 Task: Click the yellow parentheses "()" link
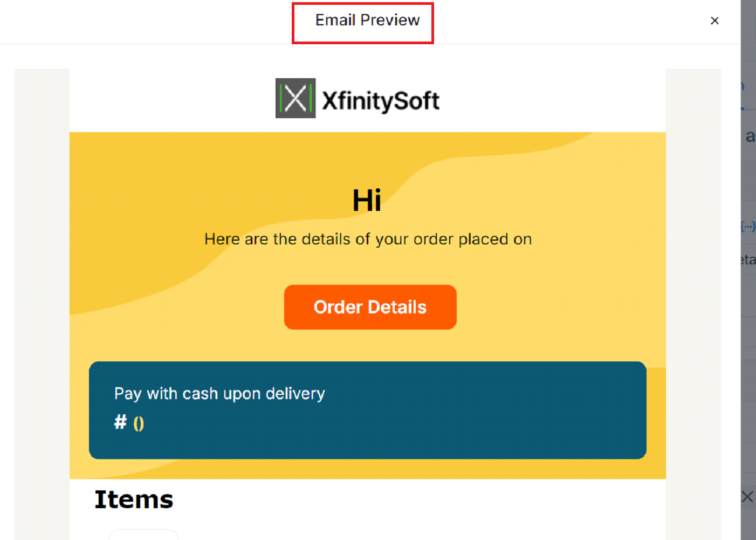(139, 423)
